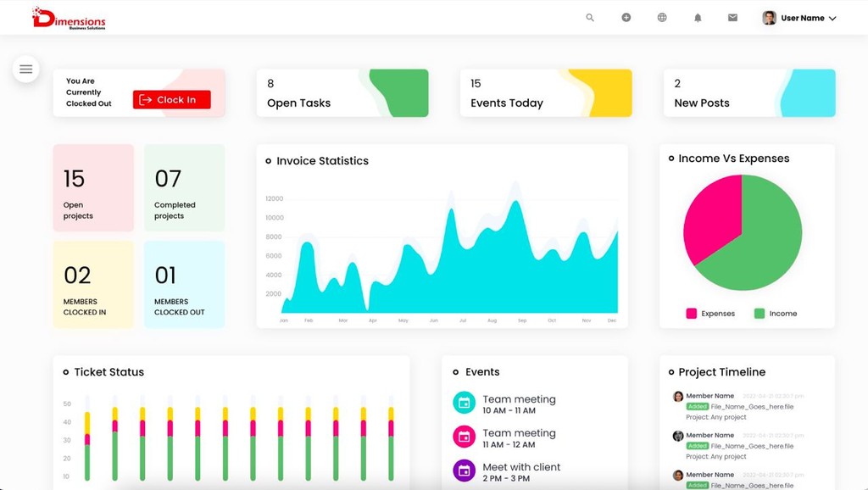Open the mail envelope icon
868x490 pixels.
pyautogui.click(x=732, y=18)
